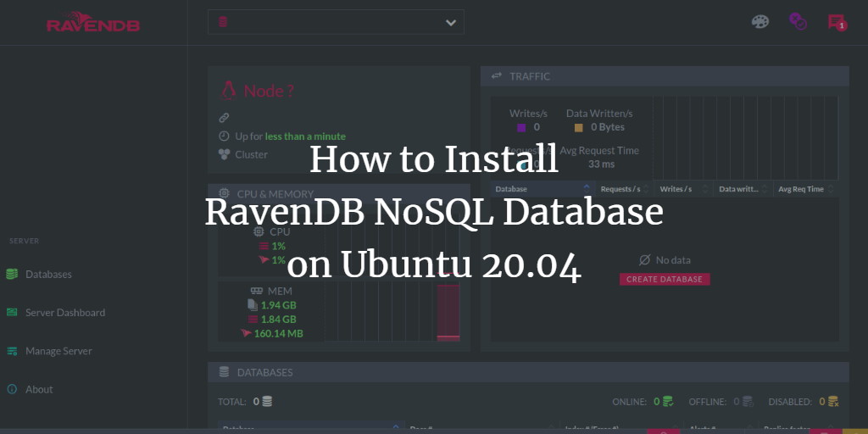The height and width of the screenshot is (434, 868).
Task: Click the purple icon beside the palette
Action: point(797,21)
